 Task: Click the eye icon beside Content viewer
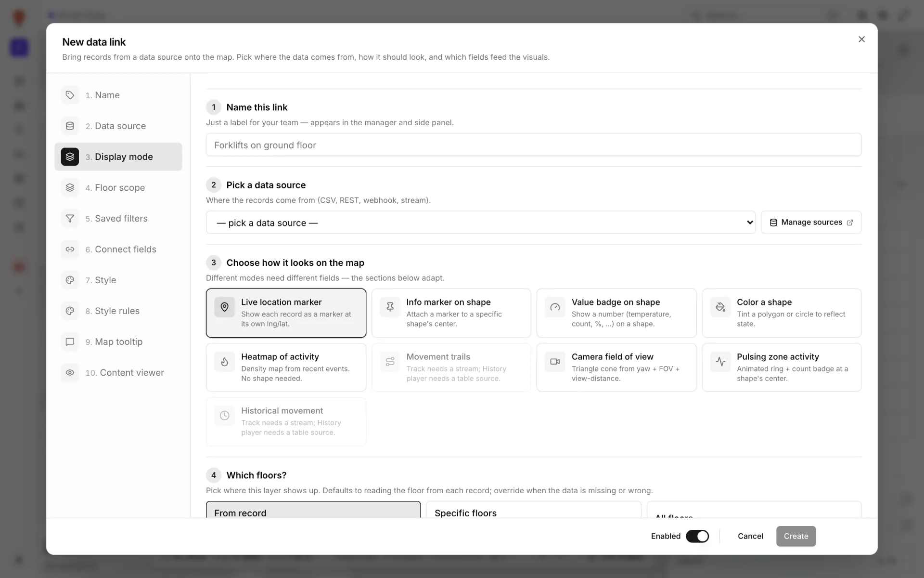pos(70,372)
